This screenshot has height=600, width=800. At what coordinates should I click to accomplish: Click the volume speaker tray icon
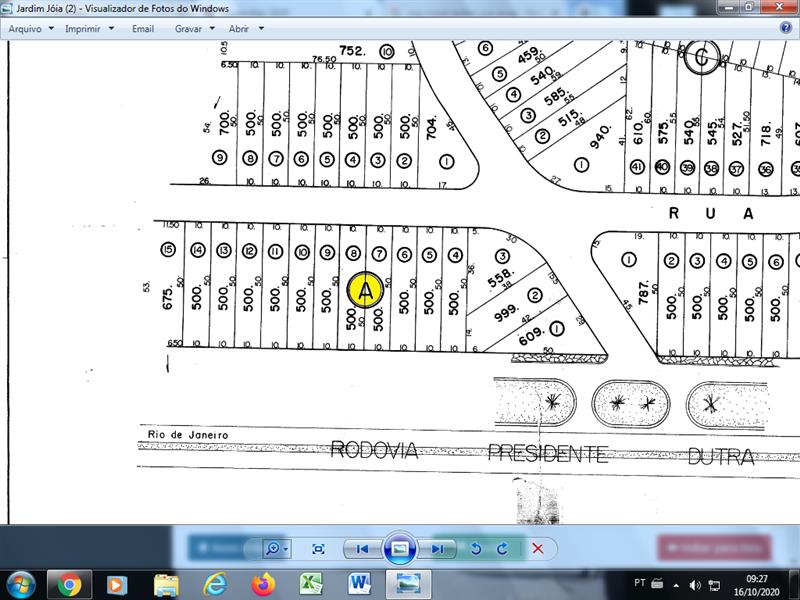[695, 584]
